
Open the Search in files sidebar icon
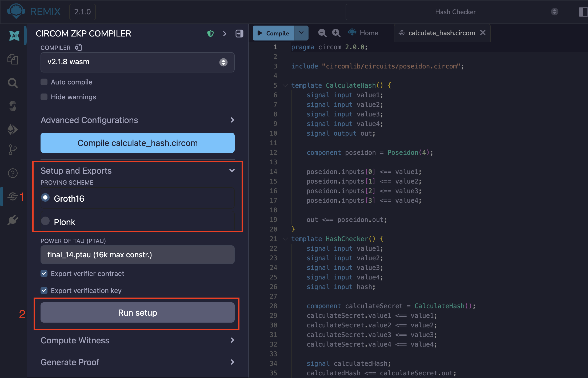pyautogui.click(x=13, y=83)
